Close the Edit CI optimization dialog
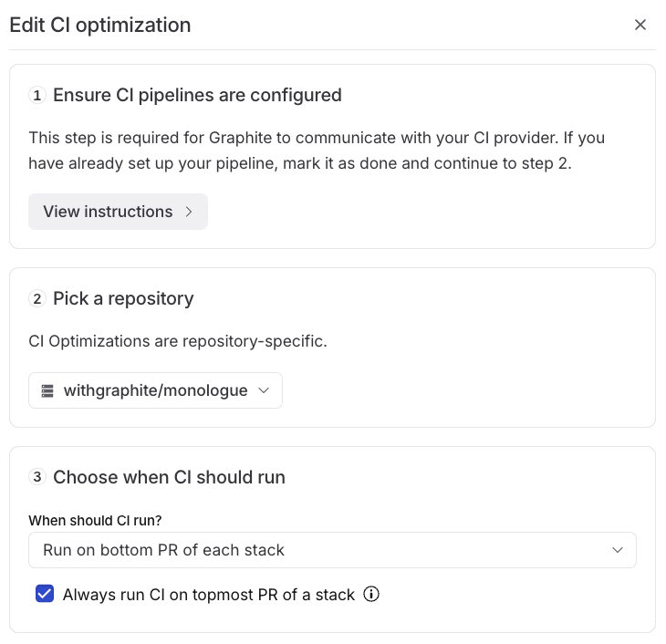 coord(640,25)
